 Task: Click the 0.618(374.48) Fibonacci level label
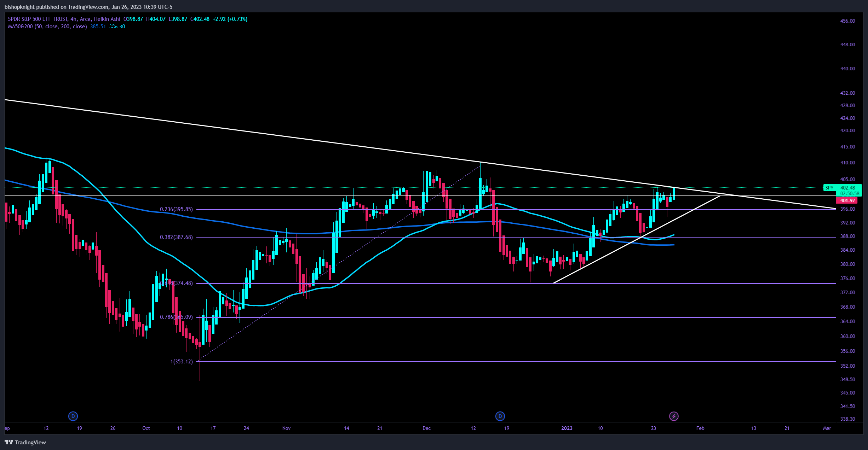pos(176,283)
